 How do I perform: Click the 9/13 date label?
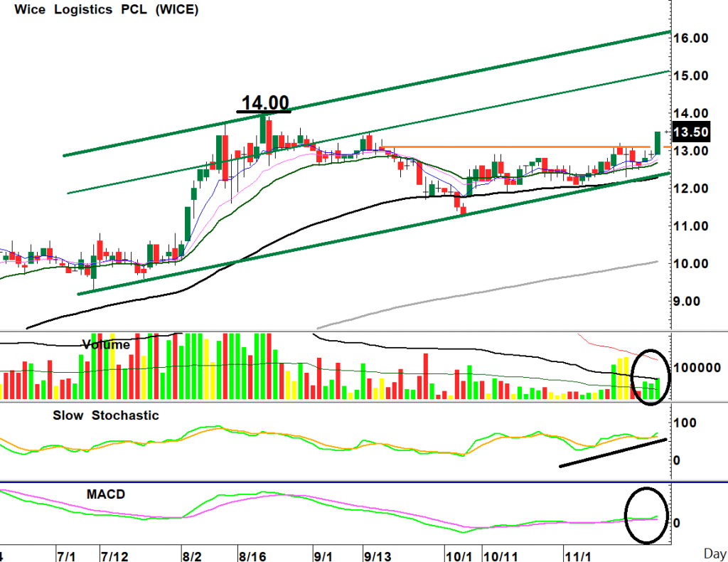coord(378,556)
